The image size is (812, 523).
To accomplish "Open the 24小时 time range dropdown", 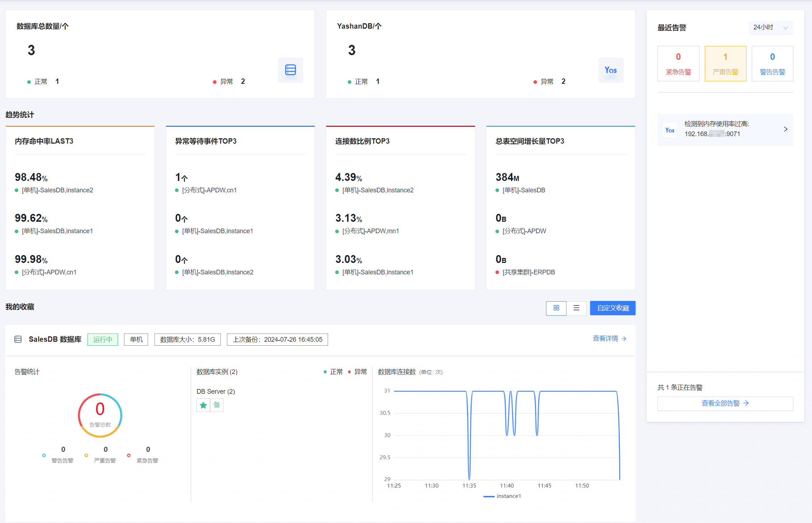I will coord(771,28).
